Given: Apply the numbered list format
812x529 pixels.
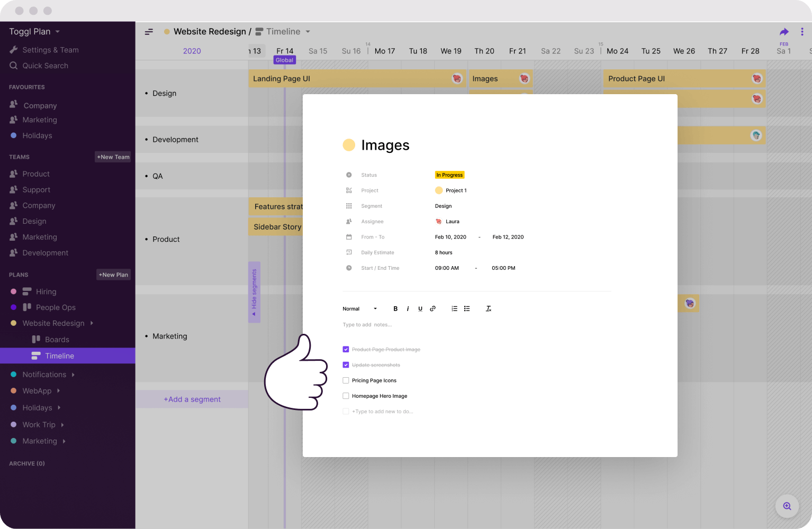Looking at the screenshot, I should [x=454, y=309].
